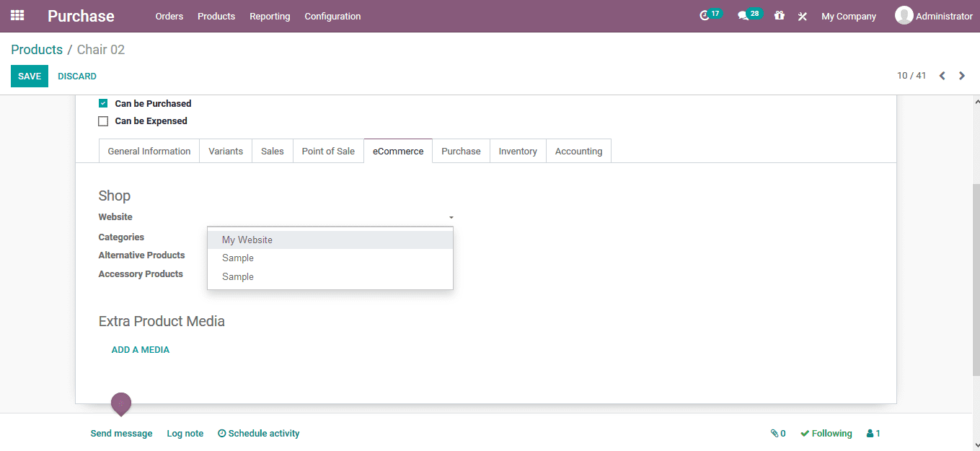Choose the first Sample option
980x451 pixels.
(x=238, y=258)
